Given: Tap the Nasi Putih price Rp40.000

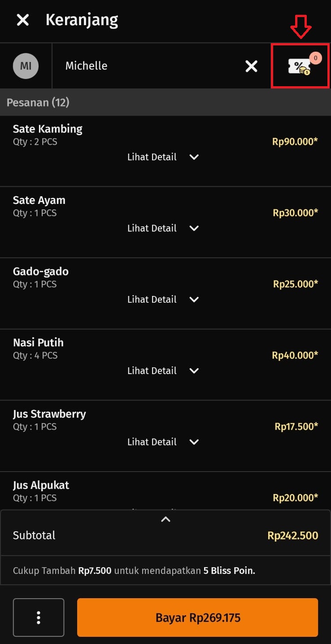Looking at the screenshot, I should [295, 355].
